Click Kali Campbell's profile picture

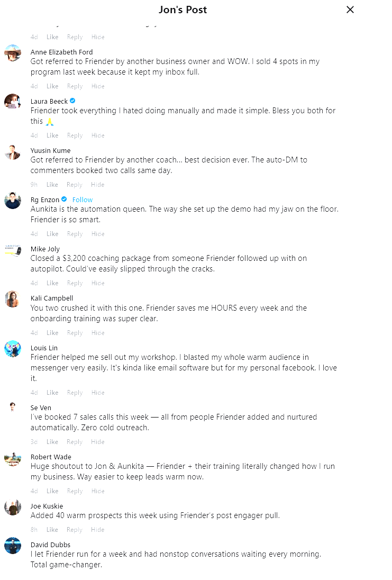[13, 299]
